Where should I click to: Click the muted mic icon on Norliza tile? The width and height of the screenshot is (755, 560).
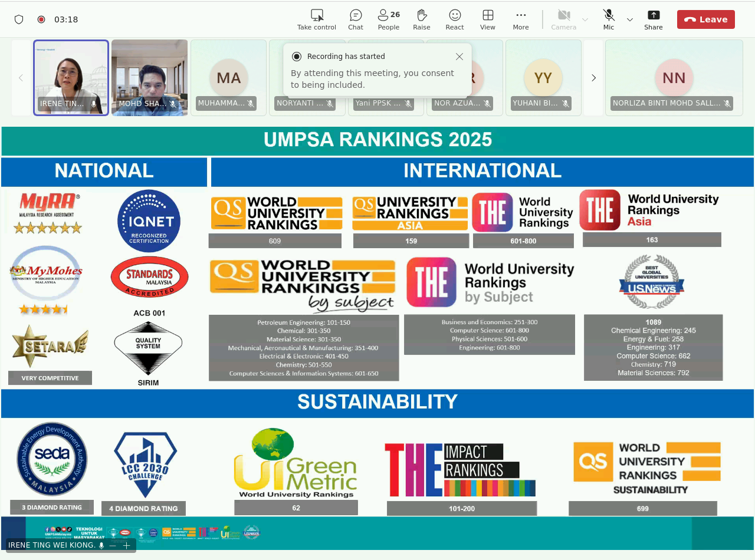(x=727, y=104)
